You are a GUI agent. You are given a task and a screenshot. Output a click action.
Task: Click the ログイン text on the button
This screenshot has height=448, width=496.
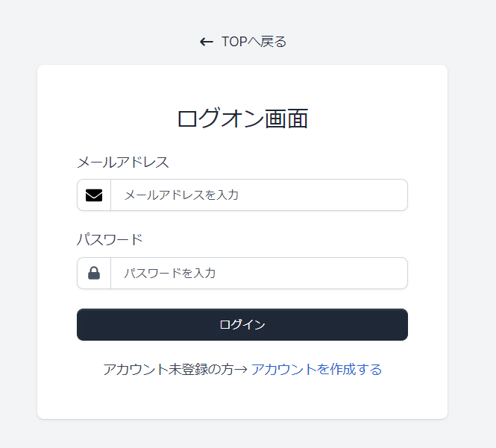point(242,325)
